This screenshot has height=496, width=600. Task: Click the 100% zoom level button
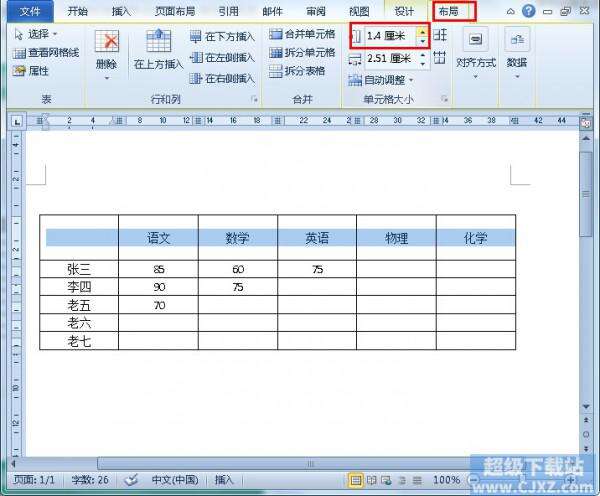(x=446, y=480)
